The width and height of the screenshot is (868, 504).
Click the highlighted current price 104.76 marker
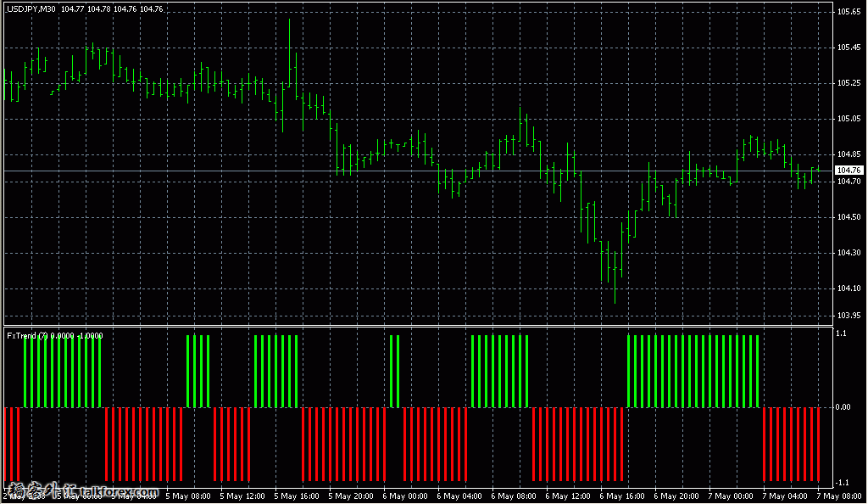pos(849,170)
